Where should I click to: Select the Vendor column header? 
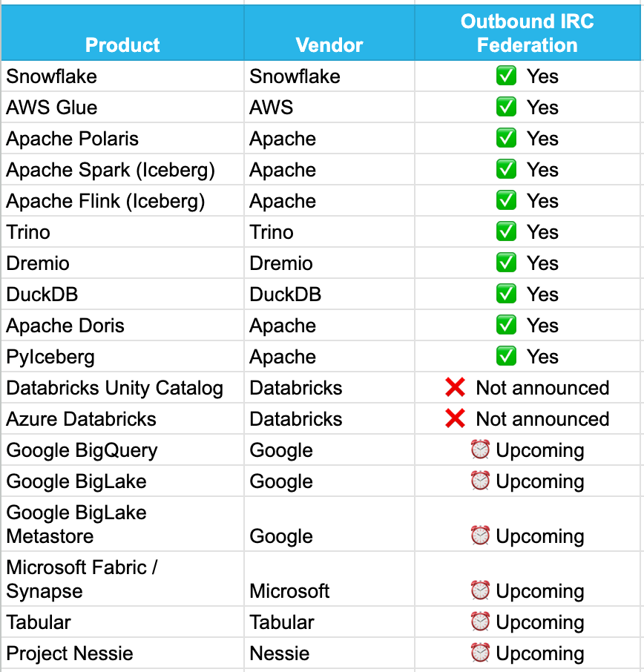coord(329,45)
